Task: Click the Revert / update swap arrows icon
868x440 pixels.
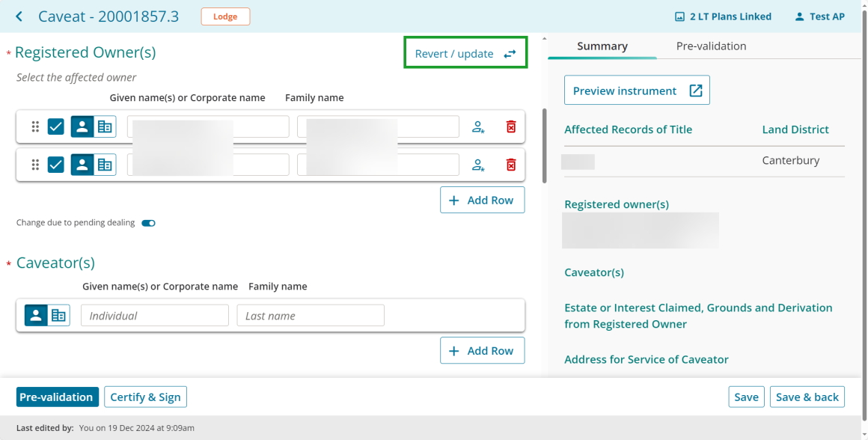Action: click(510, 54)
